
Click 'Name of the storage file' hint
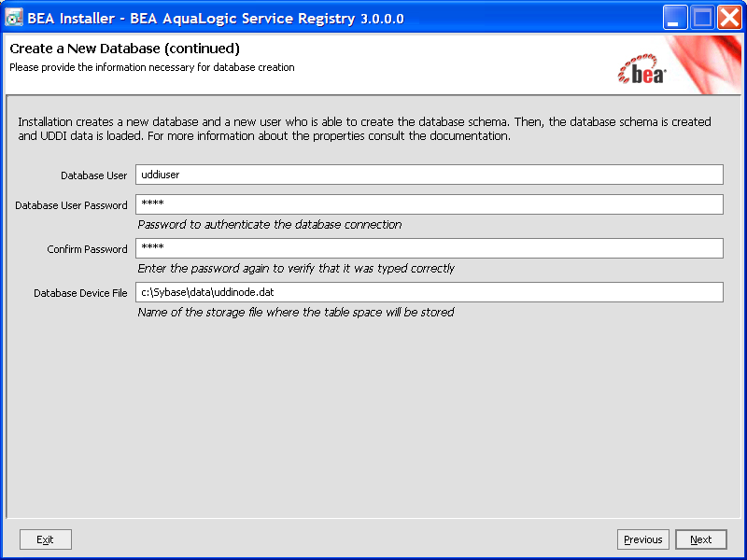[x=296, y=312]
